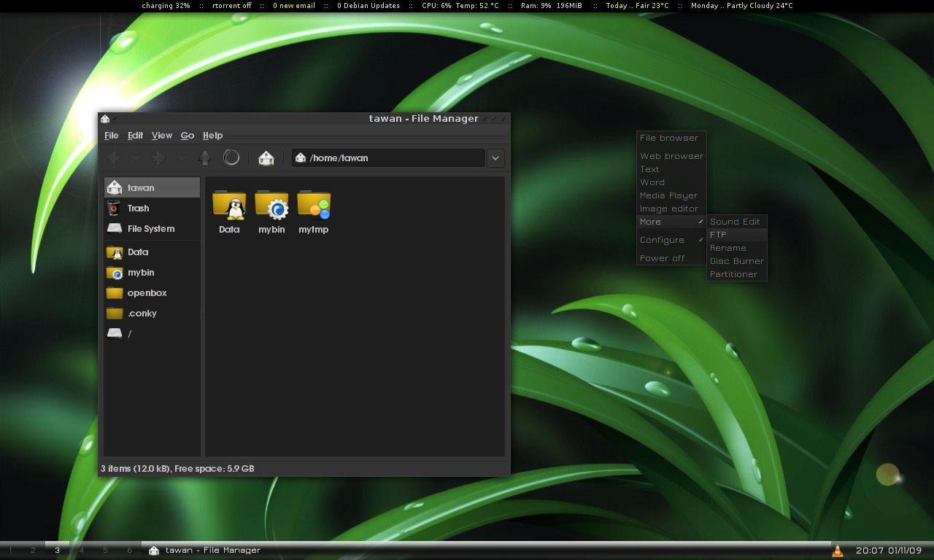Choose File browser from the desktop menu
This screenshot has width=934, height=560.
coord(671,138)
